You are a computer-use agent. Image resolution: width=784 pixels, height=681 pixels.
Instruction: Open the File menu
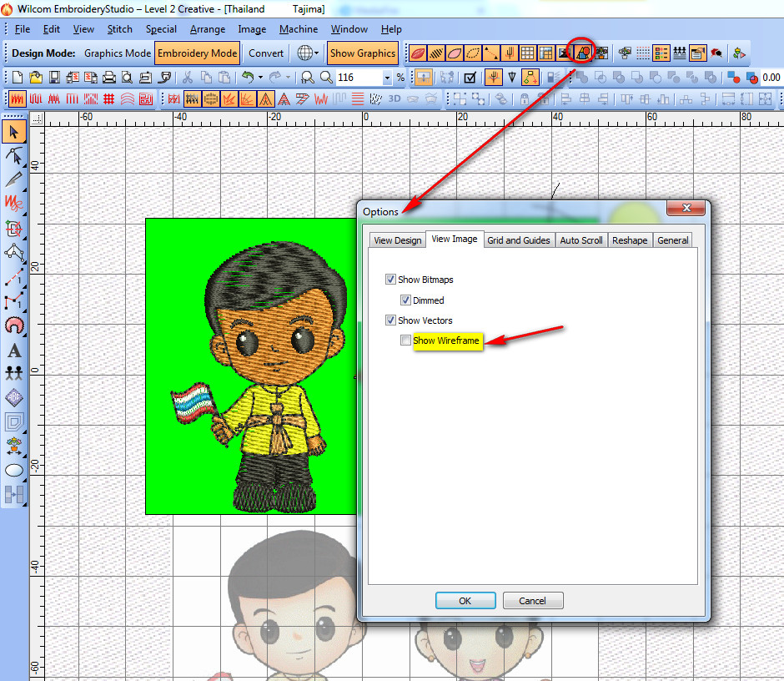[22, 29]
